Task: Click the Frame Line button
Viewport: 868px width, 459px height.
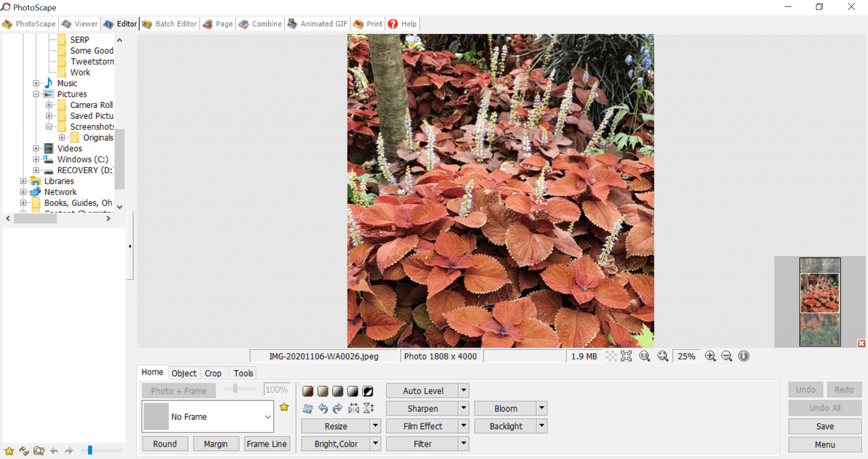Action: [x=267, y=444]
